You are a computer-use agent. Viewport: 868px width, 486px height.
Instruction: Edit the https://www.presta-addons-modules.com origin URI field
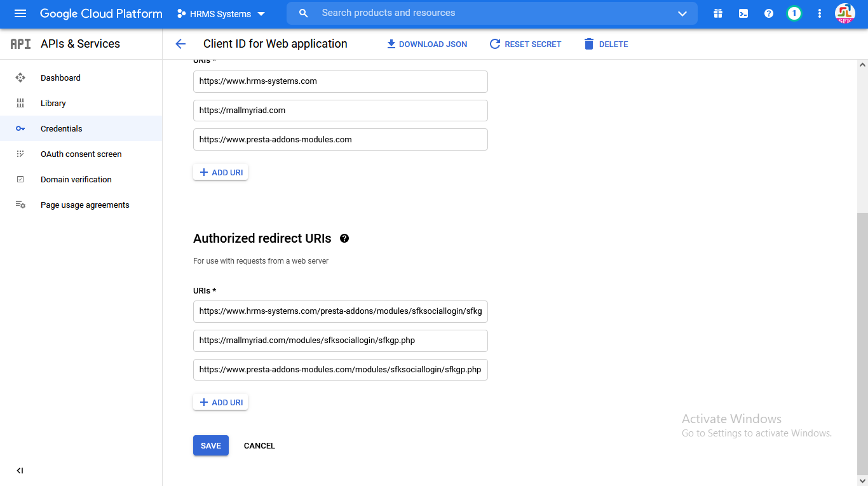[x=341, y=140]
